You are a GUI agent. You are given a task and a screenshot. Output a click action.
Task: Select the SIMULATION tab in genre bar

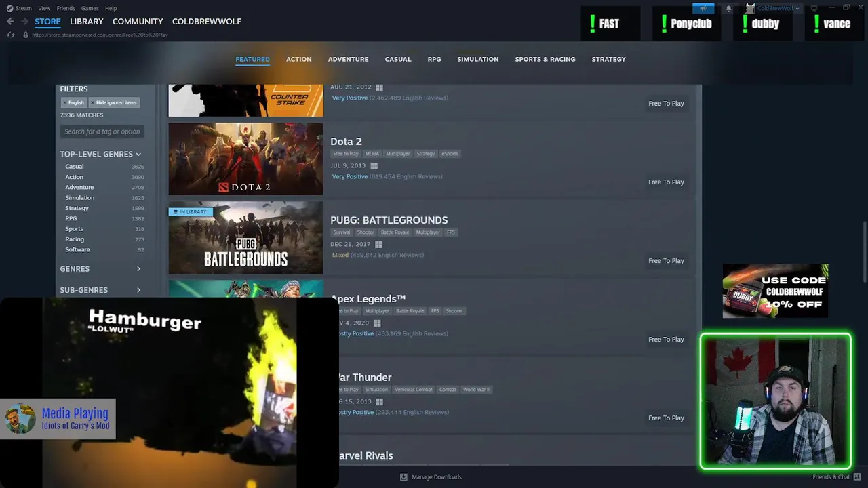pos(477,59)
